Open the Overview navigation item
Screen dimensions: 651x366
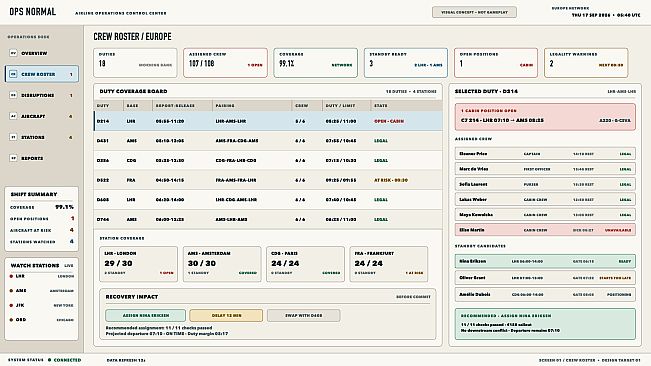point(42,53)
